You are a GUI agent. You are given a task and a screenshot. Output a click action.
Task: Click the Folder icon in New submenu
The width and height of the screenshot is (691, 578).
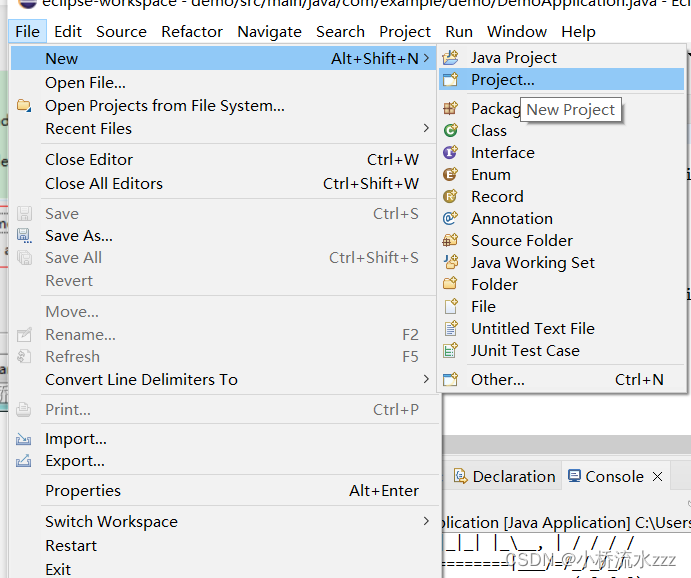pos(450,284)
